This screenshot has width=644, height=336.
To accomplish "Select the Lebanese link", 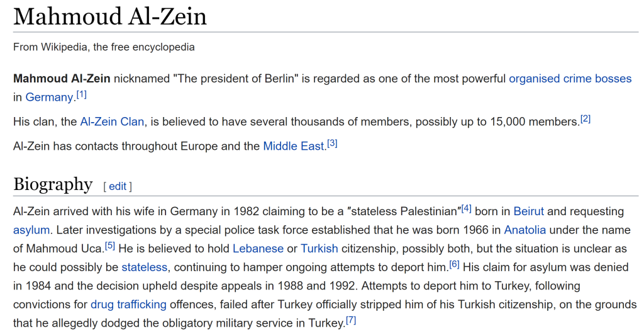I will point(258,249).
